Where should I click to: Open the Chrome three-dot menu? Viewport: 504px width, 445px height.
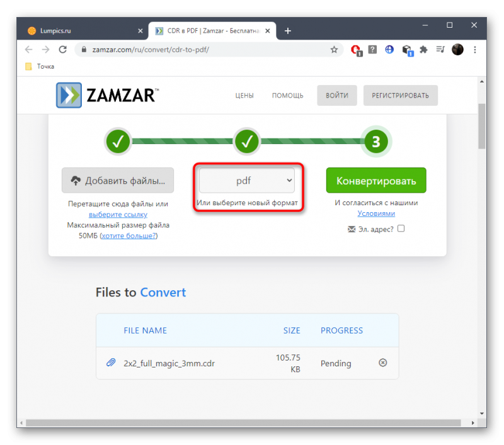pyautogui.click(x=475, y=50)
